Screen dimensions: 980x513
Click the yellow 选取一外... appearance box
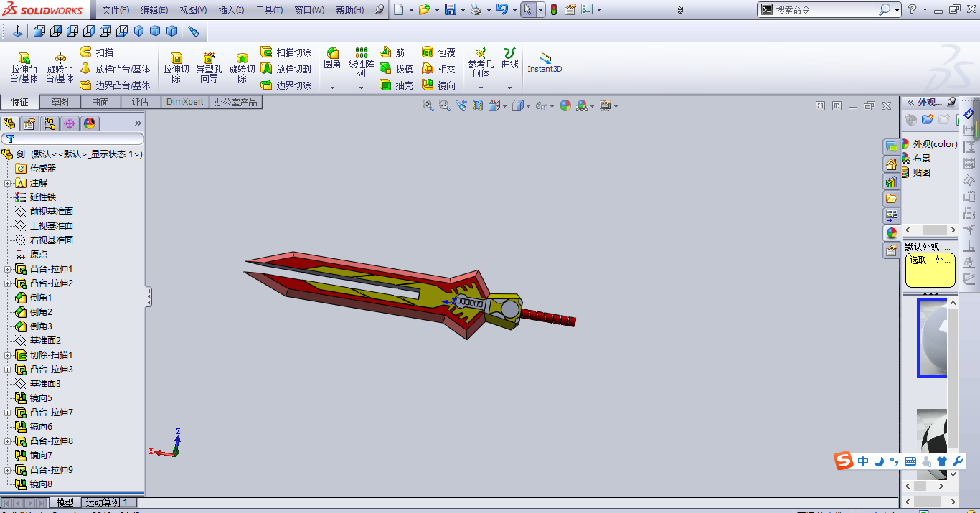(930, 270)
